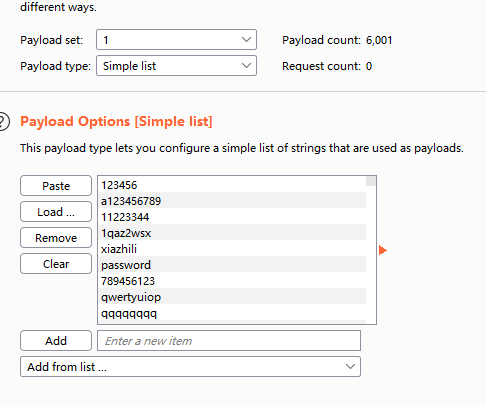Viewport: 486px width, 406px height.
Task: Select the qwertyuiop list item
Action: [232, 297]
